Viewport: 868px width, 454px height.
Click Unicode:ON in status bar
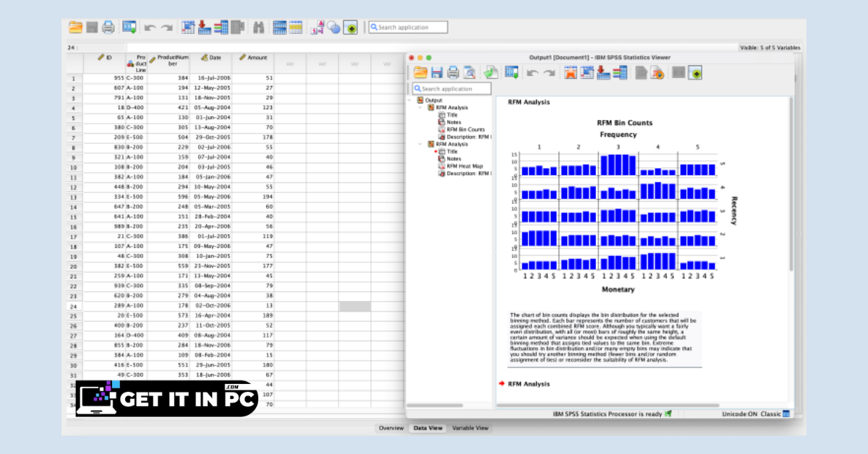click(x=739, y=414)
